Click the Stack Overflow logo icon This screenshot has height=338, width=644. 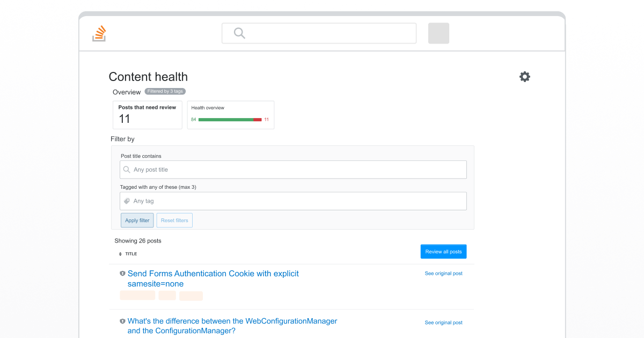(99, 33)
